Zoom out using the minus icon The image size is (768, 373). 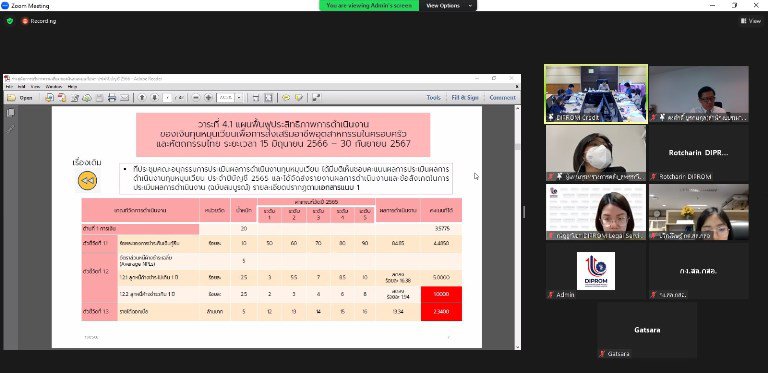pyautogui.click(x=196, y=98)
